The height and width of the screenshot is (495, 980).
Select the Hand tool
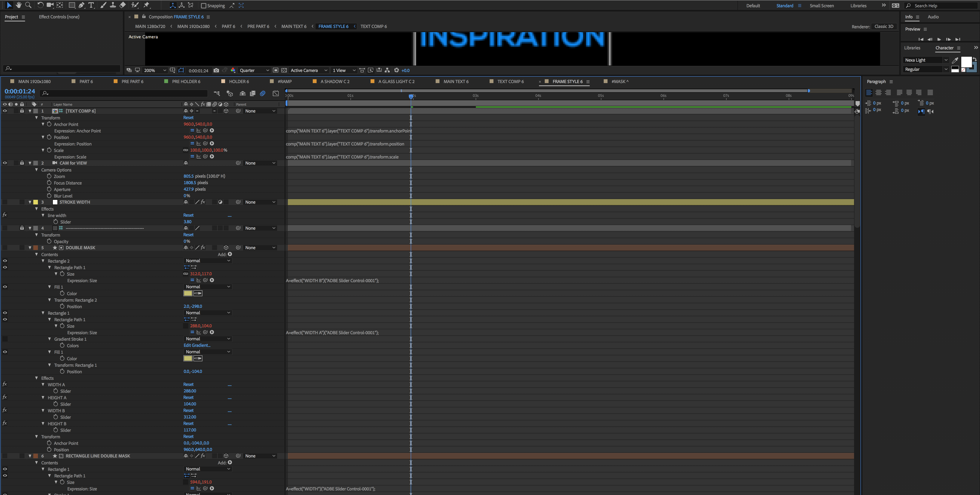click(19, 5)
